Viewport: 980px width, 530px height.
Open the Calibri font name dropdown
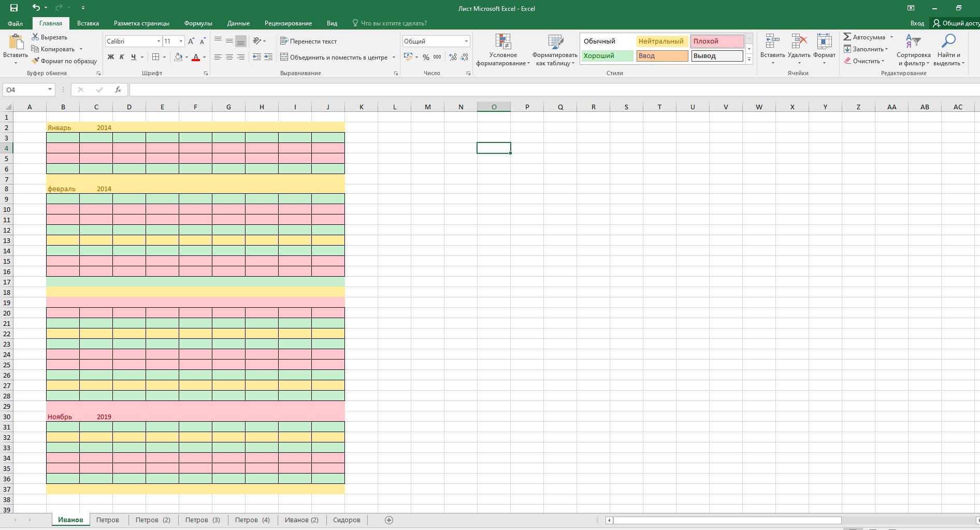click(x=158, y=41)
